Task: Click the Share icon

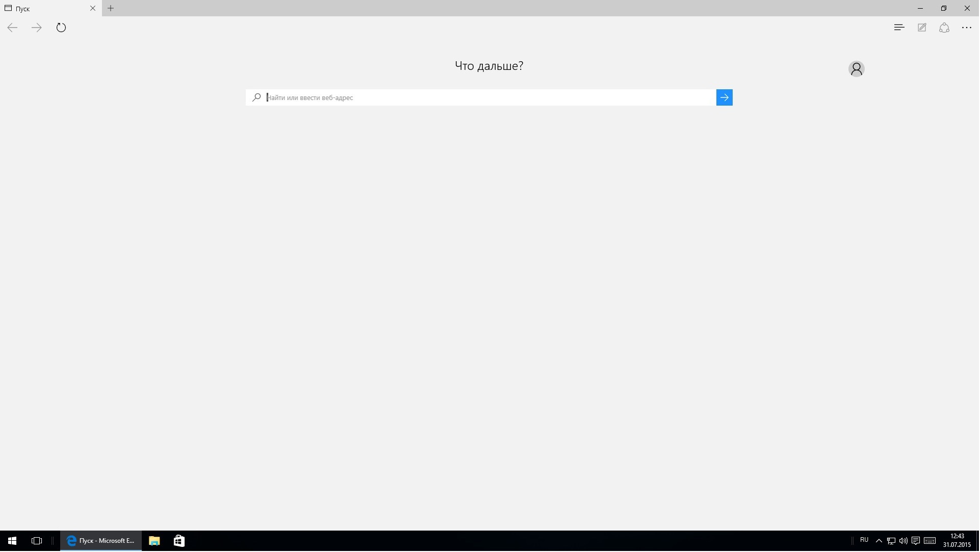Action: 945,28
